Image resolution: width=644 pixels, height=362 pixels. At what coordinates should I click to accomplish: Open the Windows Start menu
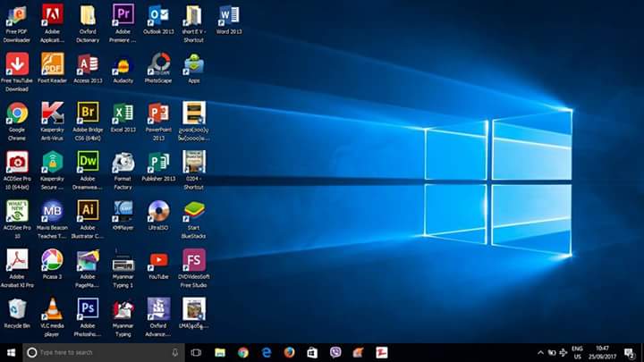11,352
